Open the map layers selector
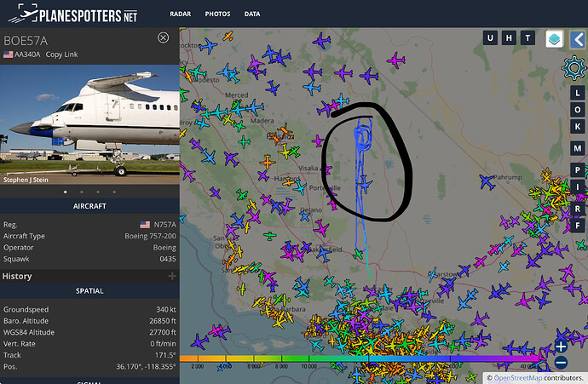The height and width of the screenshot is (384, 588). (554, 39)
